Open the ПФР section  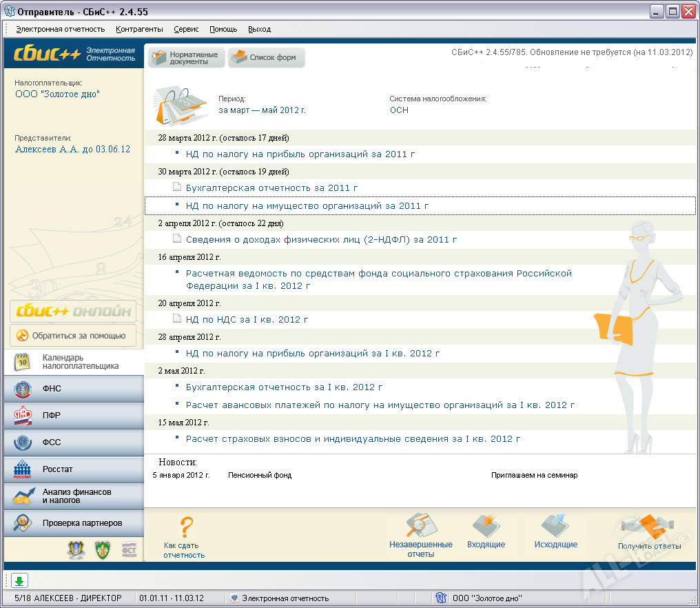point(73,416)
